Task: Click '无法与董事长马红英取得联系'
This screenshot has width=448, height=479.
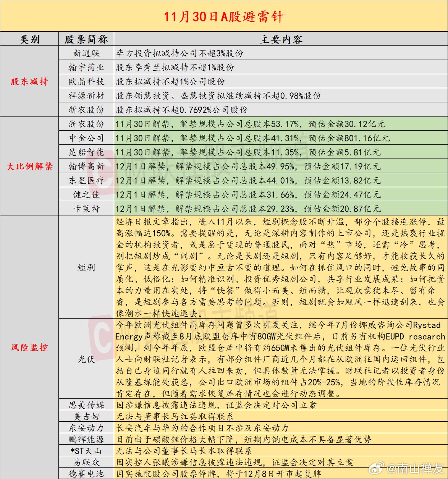Action: (281, 416)
